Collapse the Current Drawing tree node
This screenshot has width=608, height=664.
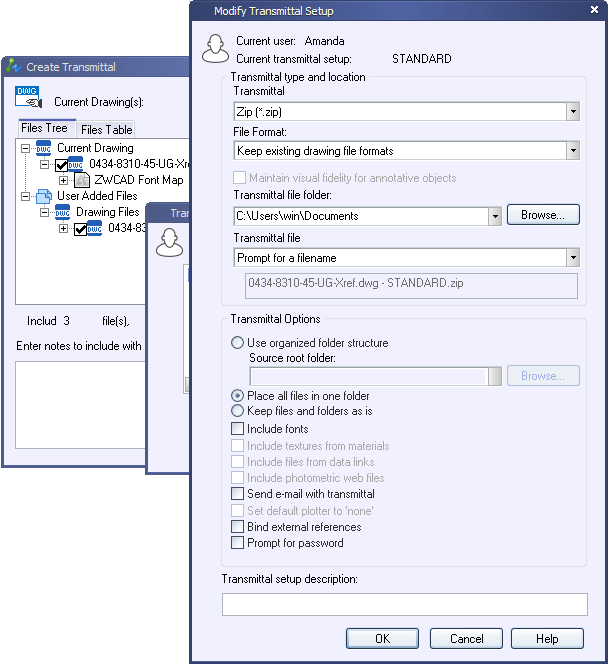(25, 148)
